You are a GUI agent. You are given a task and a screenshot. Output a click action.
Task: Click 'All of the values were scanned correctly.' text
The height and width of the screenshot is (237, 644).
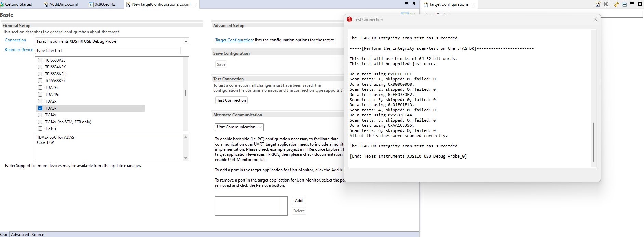click(398, 136)
